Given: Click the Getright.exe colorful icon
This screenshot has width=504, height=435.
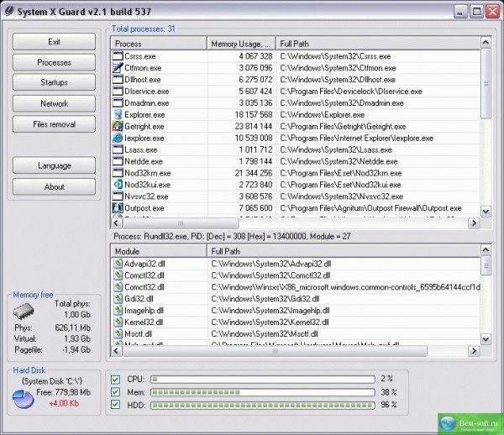Looking at the screenshot, I should 118,126.
